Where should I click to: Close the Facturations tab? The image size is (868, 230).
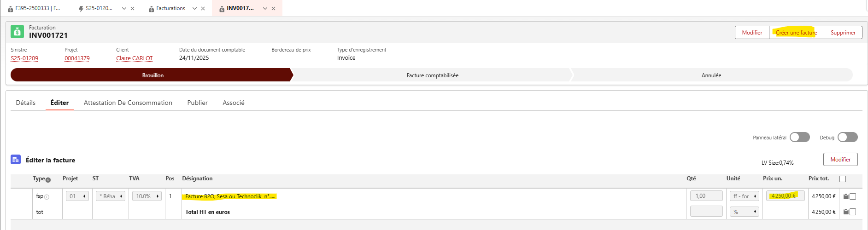(x=203, y=8)
